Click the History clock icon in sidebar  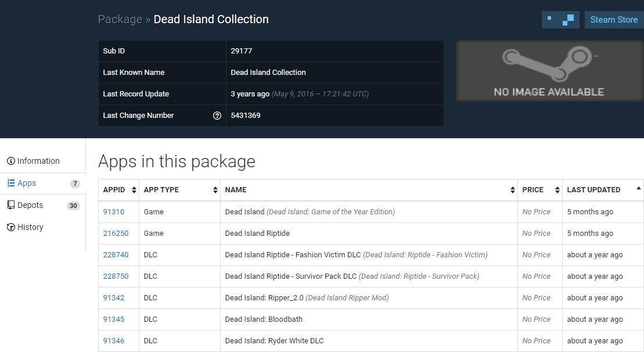(11, 227)
